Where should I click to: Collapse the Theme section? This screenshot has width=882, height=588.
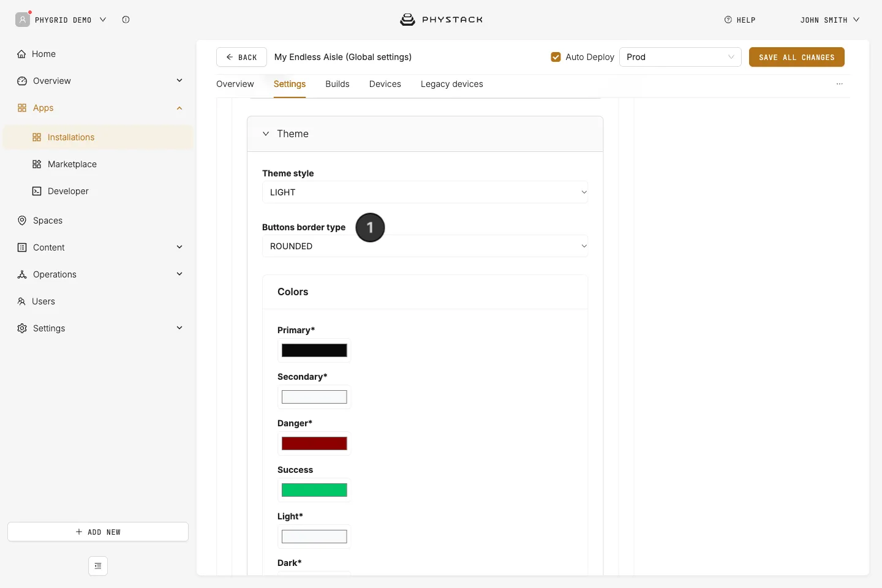click(x=266, y=134)
